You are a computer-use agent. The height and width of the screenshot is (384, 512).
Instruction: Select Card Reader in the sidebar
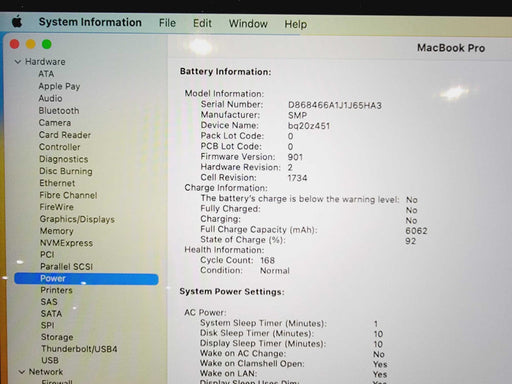(65, 135)
